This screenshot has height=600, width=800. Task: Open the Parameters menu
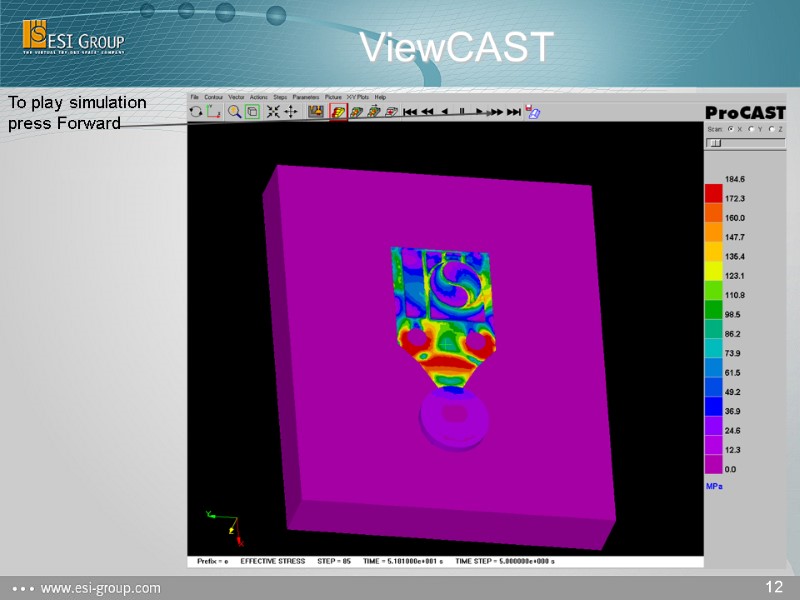304,96
